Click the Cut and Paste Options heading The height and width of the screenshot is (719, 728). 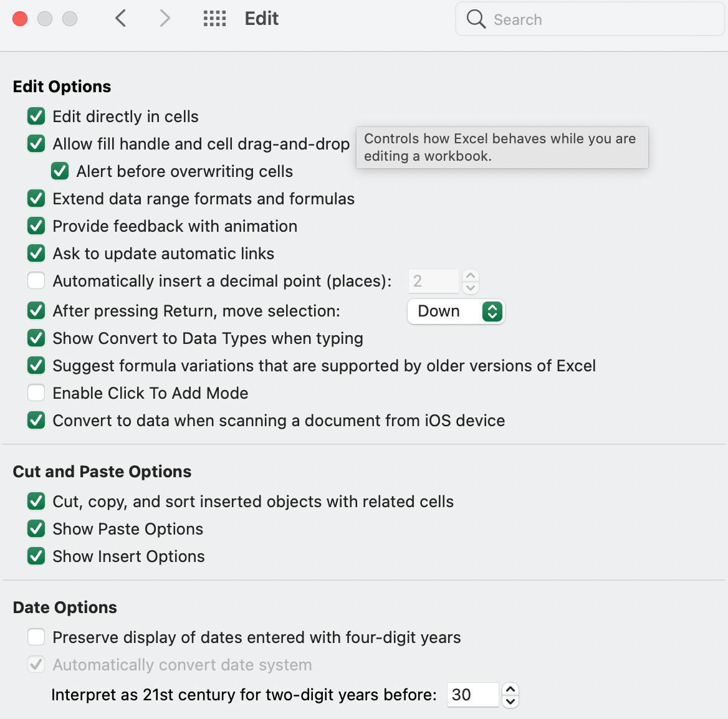102,472
